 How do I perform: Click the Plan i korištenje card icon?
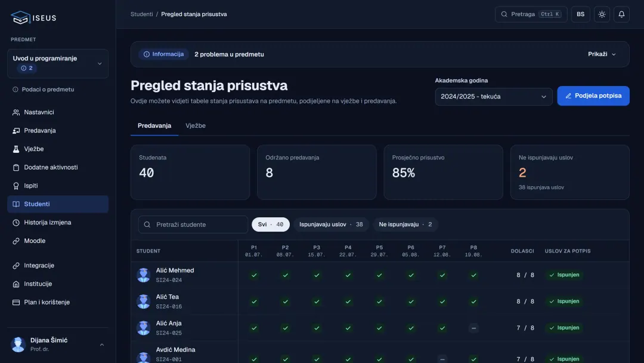16,302
